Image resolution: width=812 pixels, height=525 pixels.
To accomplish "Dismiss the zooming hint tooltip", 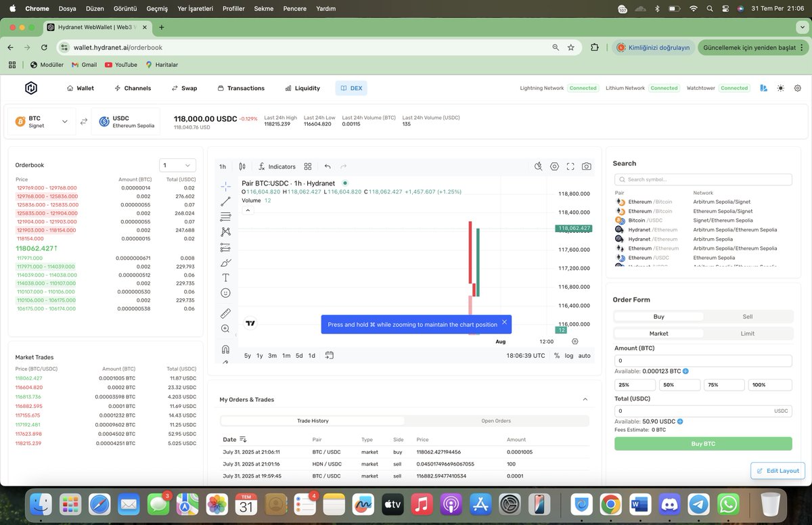I will click(x=504, y=323).
